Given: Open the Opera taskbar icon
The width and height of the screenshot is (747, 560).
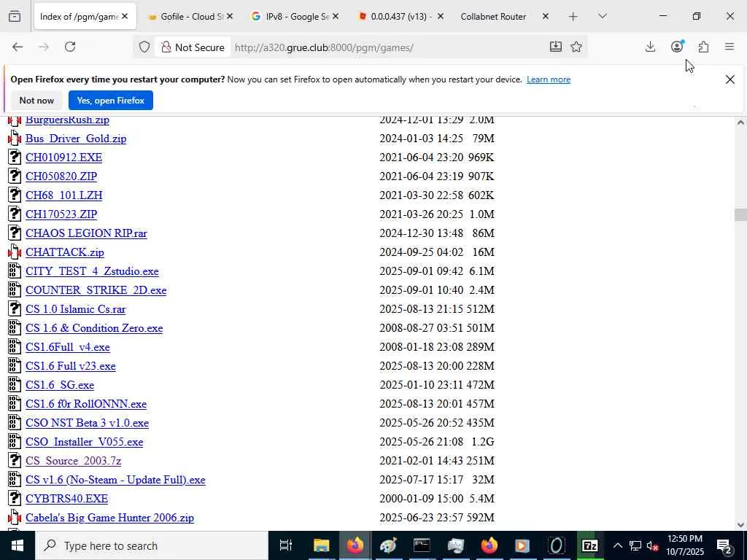Looking at the screenshot, I should (556, 545).
